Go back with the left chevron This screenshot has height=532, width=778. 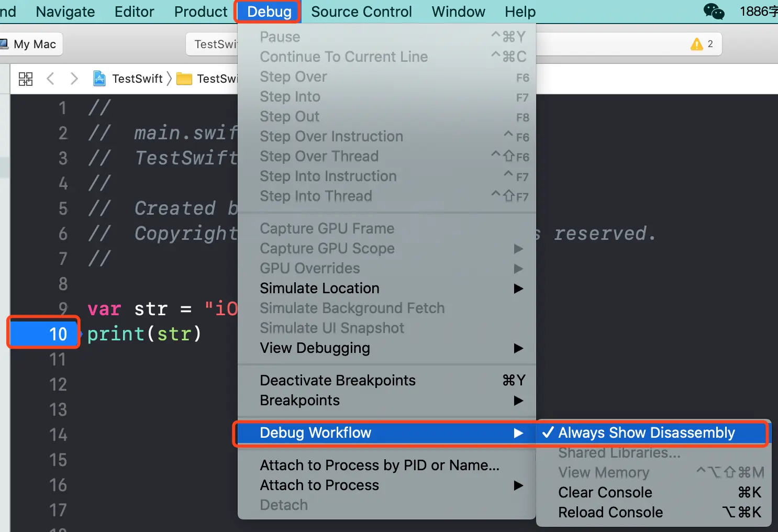coord(50,79)
